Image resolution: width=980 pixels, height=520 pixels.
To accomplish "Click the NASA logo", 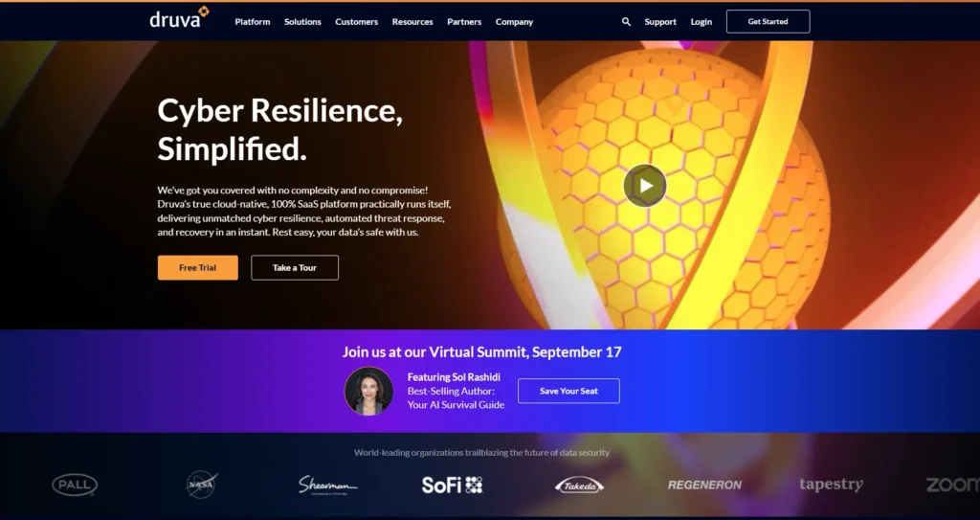I will 202,485.
